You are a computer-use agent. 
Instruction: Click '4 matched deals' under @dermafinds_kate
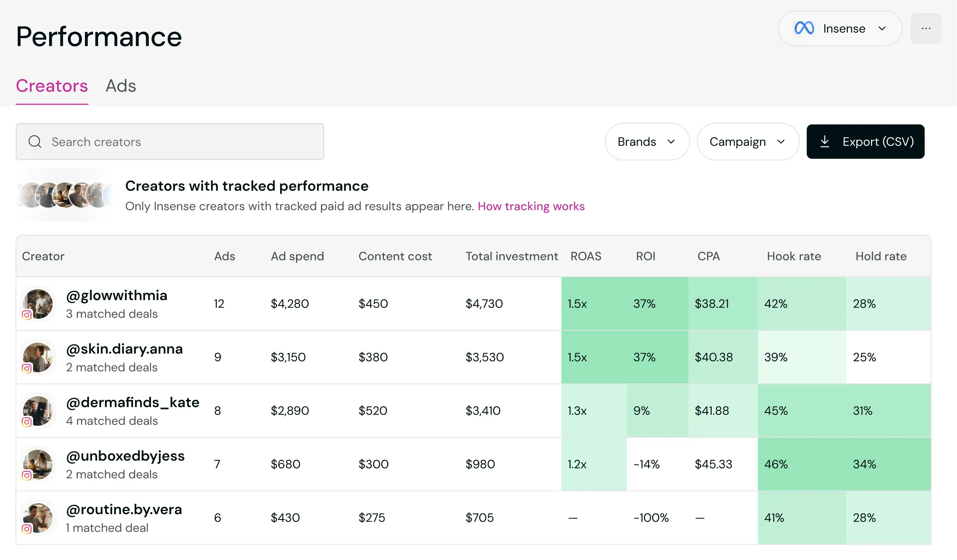point(112,421)
